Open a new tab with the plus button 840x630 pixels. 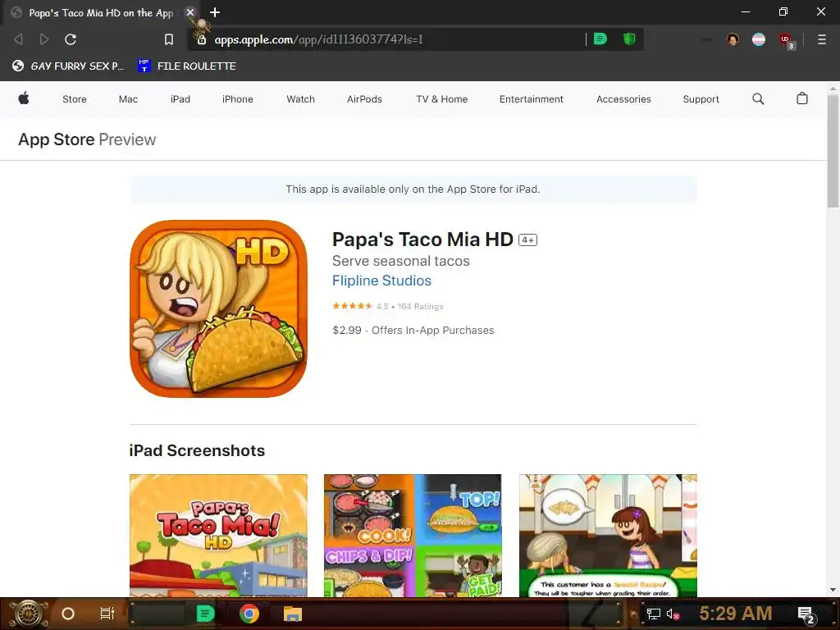point(215,12)
